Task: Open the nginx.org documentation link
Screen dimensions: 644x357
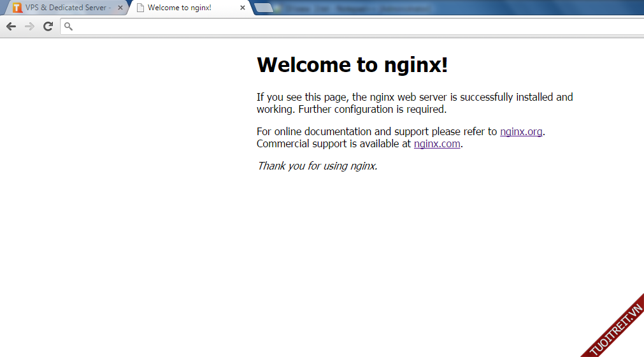Action: click(x=521, y=131)
